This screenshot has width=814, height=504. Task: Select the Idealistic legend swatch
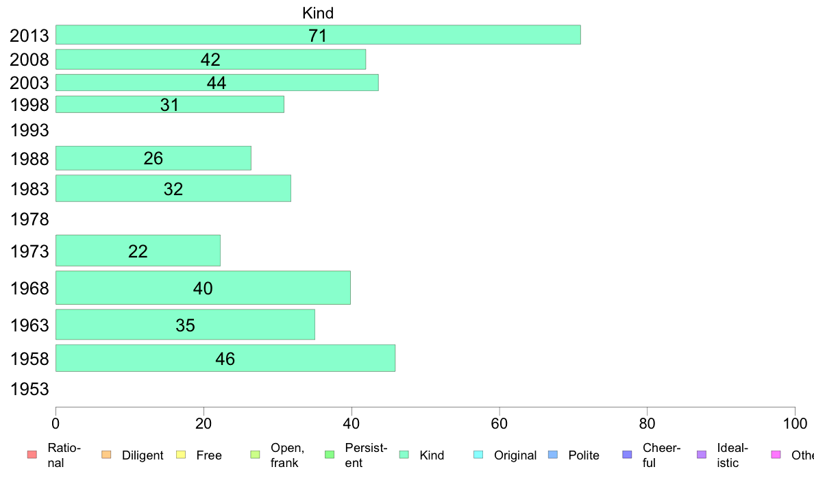click(x=702, y=455)
